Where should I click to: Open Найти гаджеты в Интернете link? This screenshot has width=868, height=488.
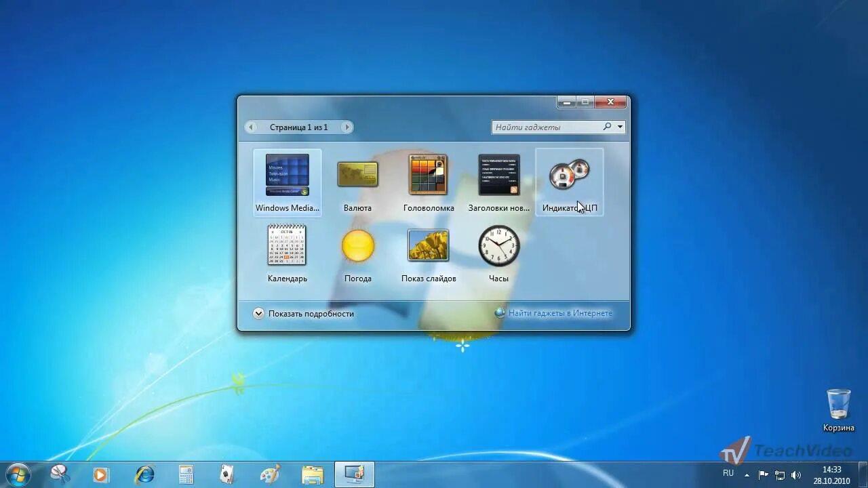pyautogui.click(x=560, y=313)
